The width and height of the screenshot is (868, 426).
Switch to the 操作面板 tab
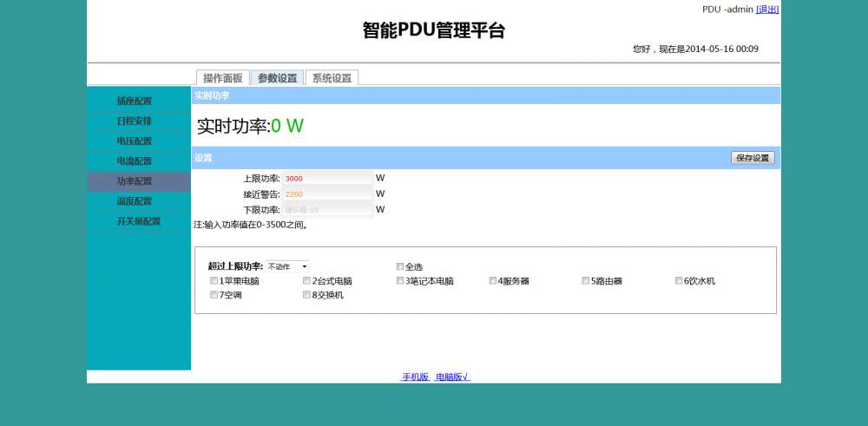pyautogui.click(x=222, y=78)
